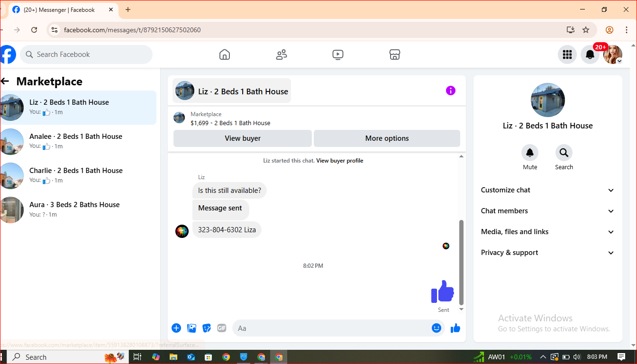Click the taskbar volume speaker icon
This screenshot has width=637, height=364.
(577, 357)
